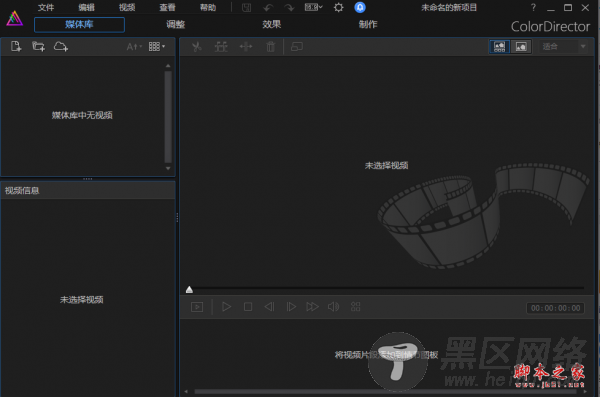Open the 帮助 menu
This screenshot has width=600, height=397.
click(x=208, y=7)
